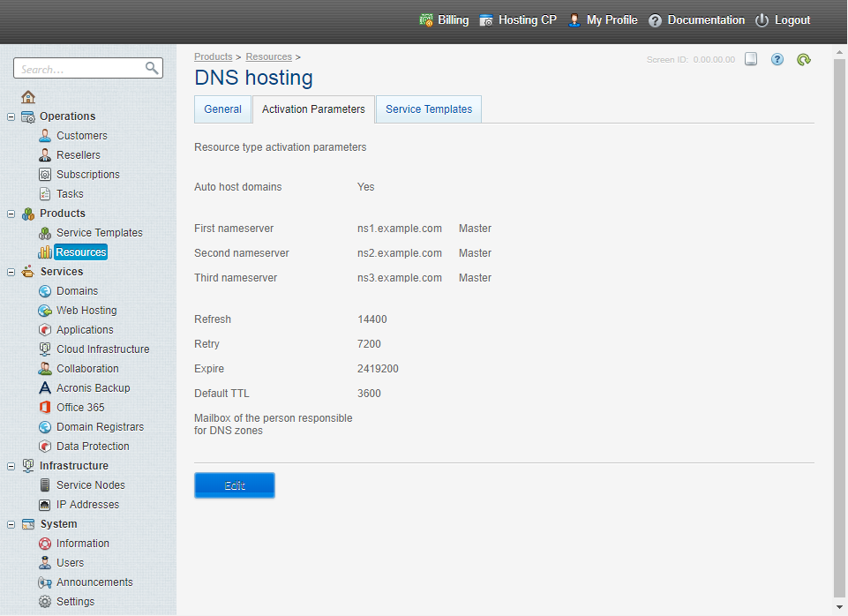Click Logout power icon
The width and height of the screenshot is (848, 616).
762,20
